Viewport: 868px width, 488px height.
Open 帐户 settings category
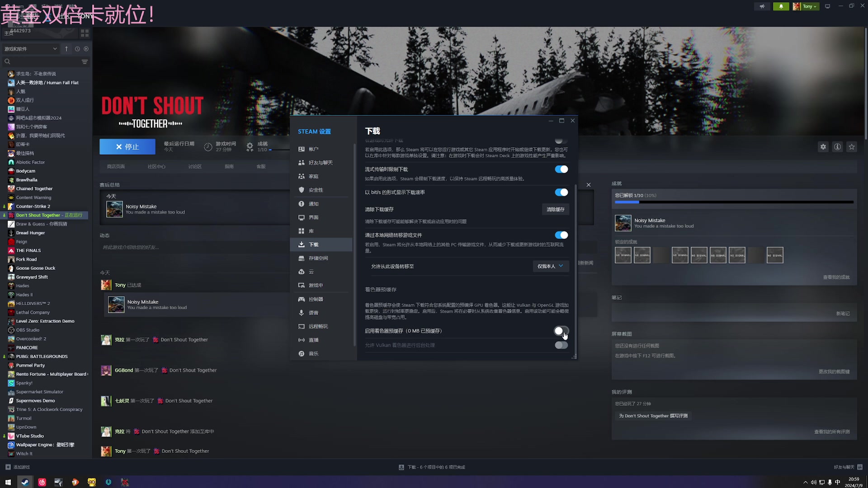[321, 149]
